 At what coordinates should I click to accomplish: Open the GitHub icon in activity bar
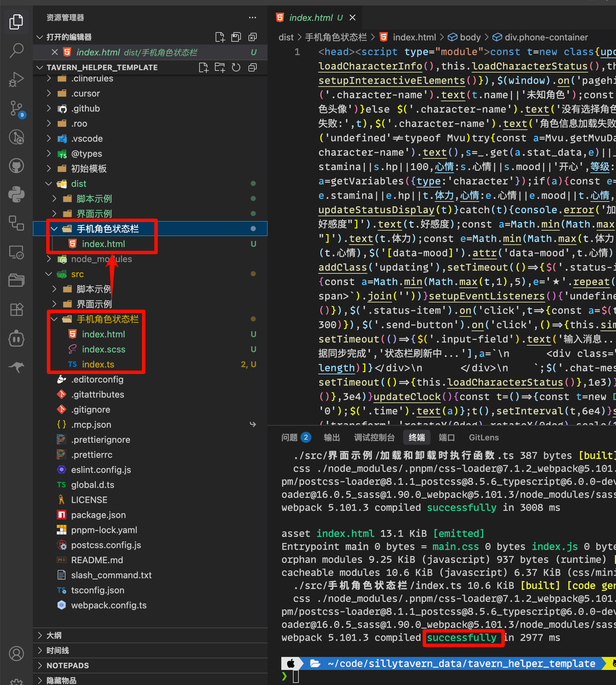16,166
